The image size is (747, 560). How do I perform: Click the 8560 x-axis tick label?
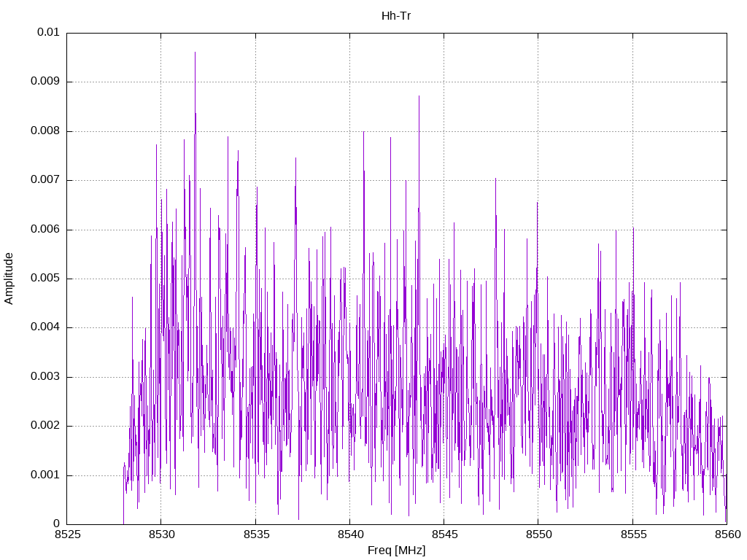pyautogui.click(x=727, y=534)
